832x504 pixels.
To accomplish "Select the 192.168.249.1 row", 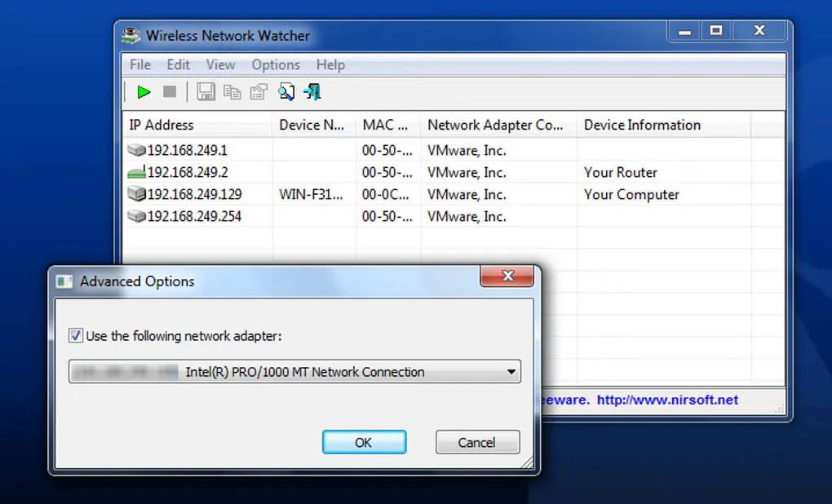I will point(454,151).
